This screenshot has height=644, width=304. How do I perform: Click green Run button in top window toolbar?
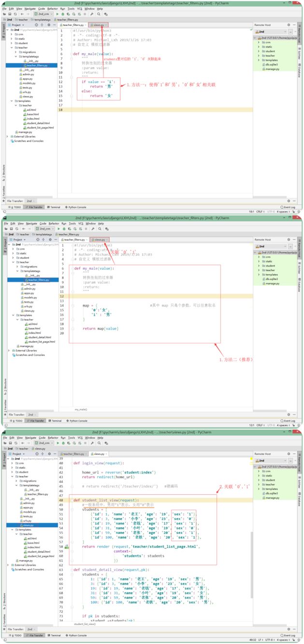coord(58,14)
